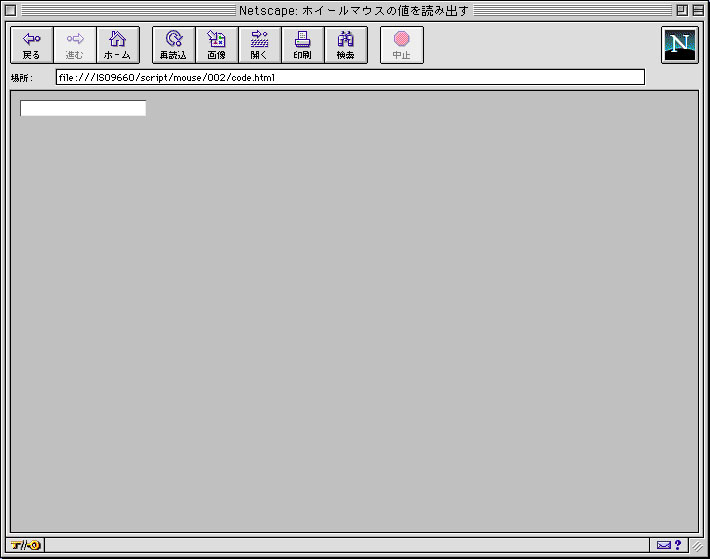This screenshot has width=710, height=559.
Task: Print the page with 印刷 button
Action: click(x=302, y=45)
